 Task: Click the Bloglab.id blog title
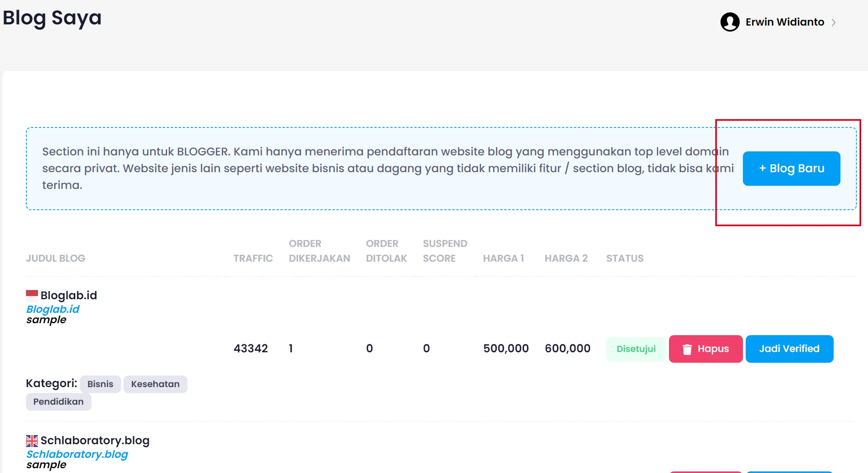pyautogui.click(x=69, y=295)
